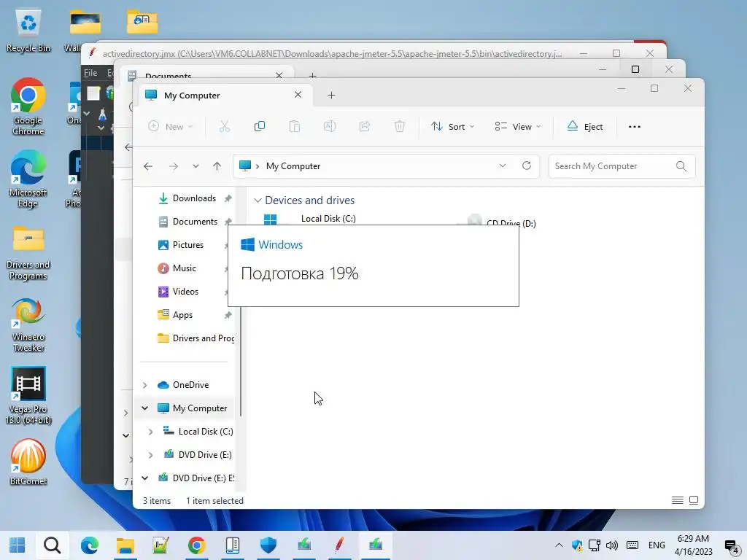Select Local Disk (C:) drive item

(x=328, y=219)
